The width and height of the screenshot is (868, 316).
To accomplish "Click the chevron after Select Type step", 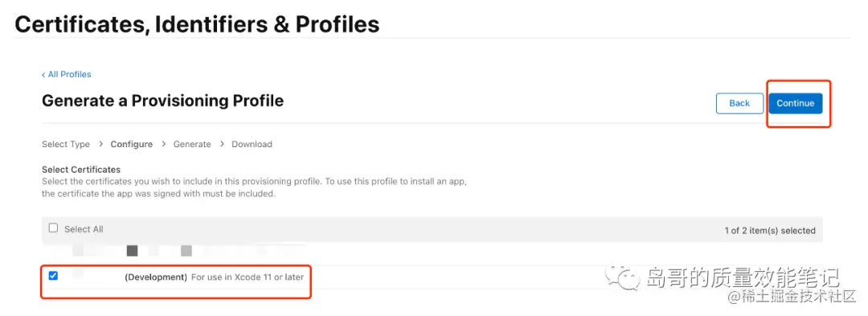I will click(100, 144).
